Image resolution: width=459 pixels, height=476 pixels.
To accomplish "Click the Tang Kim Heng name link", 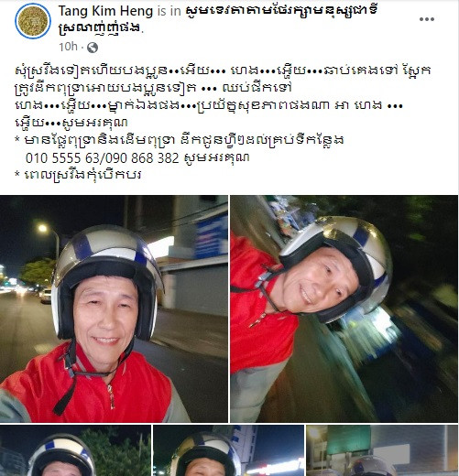I will click(x=105, y=11).
